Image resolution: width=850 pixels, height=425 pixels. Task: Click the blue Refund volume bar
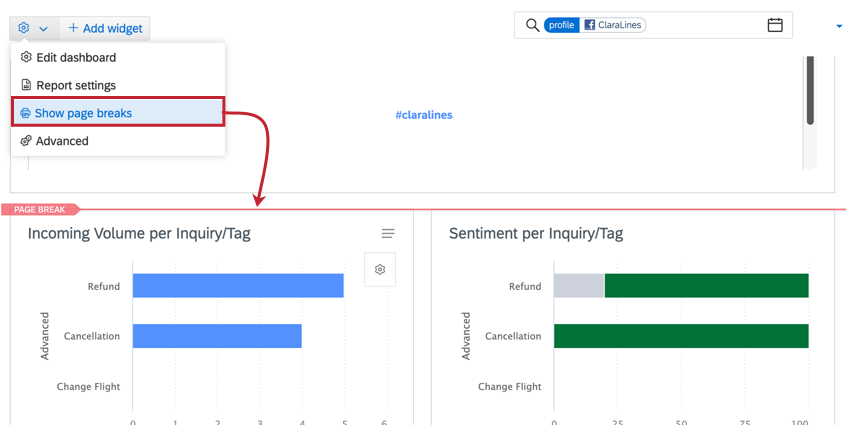(x=238, y=286)
